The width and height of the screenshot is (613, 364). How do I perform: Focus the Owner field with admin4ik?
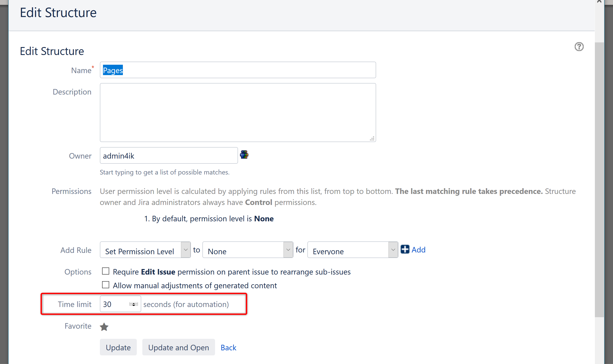pyautogui.click(x=169, y=155)
